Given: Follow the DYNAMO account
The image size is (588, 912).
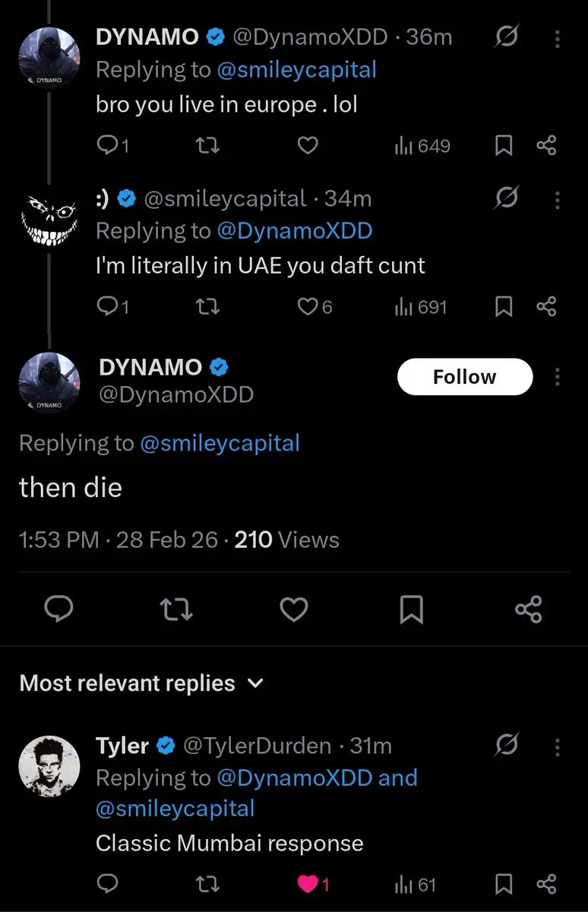Looking at the screenshot, I should click(x=465, y=377).
